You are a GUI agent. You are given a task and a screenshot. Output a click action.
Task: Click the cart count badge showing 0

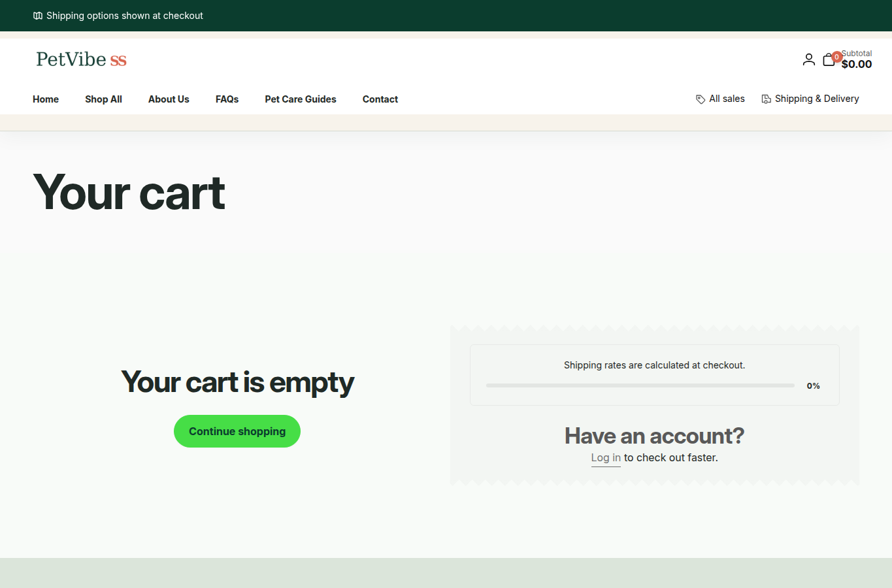coord(836,57)
